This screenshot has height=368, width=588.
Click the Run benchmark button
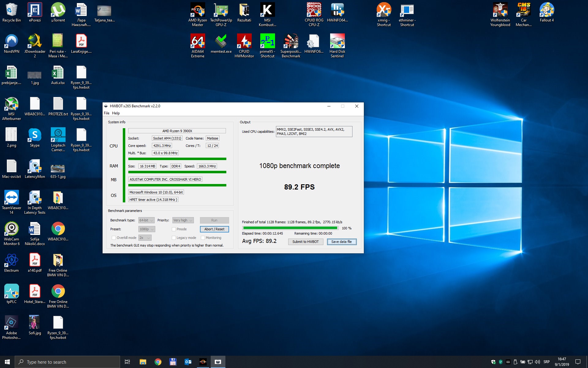pyautogui.click(x=214, y=220)
